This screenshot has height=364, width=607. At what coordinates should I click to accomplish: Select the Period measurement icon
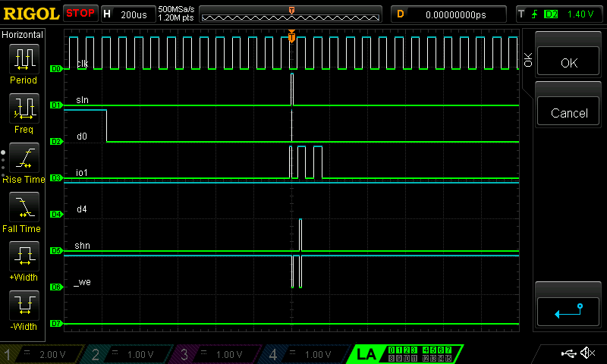(24, 63)
